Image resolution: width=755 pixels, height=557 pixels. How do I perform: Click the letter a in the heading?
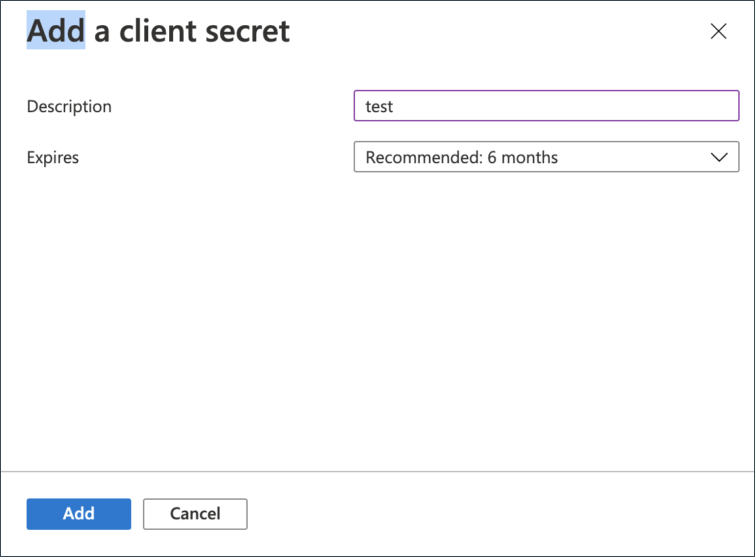tap(102, 33)
